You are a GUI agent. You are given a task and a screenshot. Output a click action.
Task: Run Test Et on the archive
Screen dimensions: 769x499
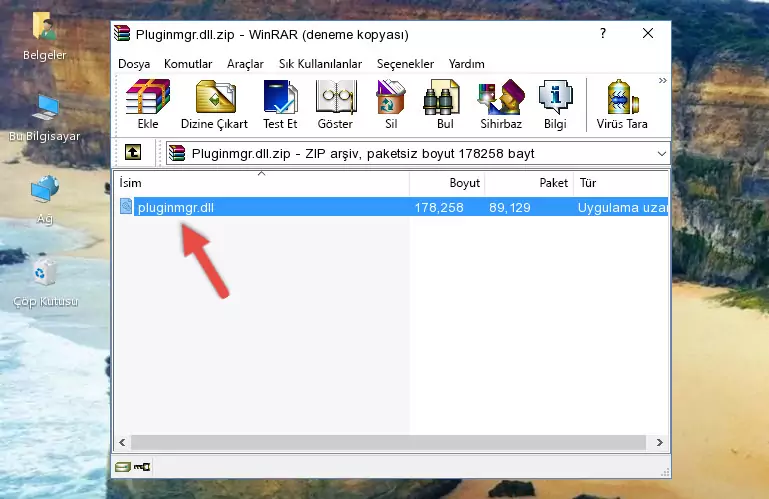tap(280, 104)
